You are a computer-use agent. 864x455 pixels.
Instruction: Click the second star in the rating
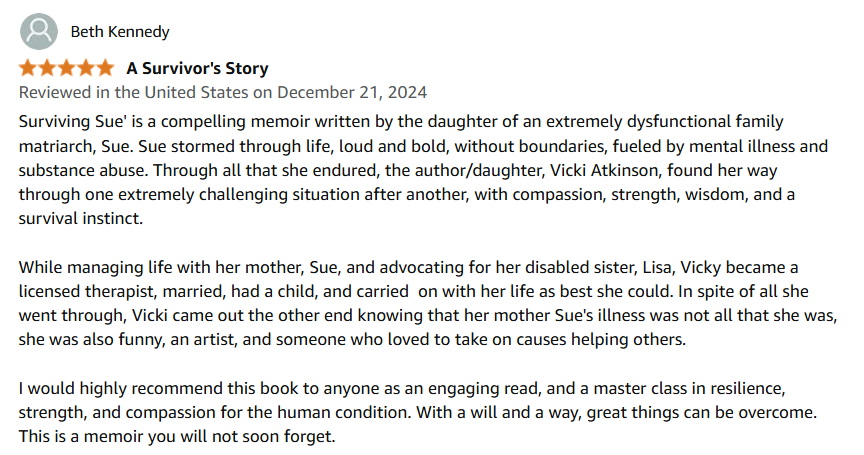tap(47, 69)
